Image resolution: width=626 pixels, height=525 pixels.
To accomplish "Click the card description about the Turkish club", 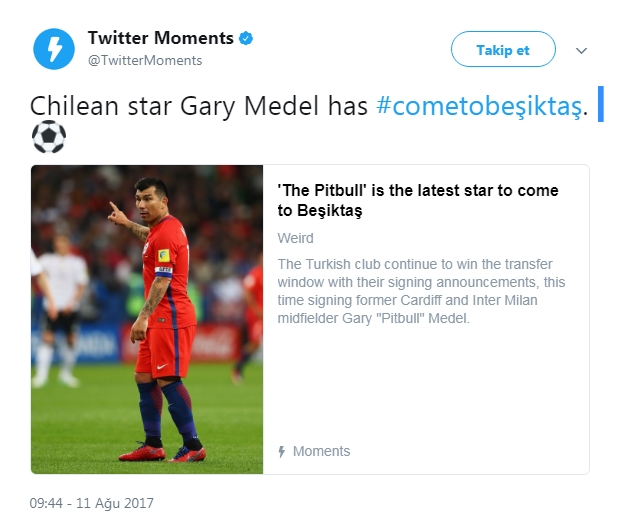I will pyautogui.click(x=421, y=291).
